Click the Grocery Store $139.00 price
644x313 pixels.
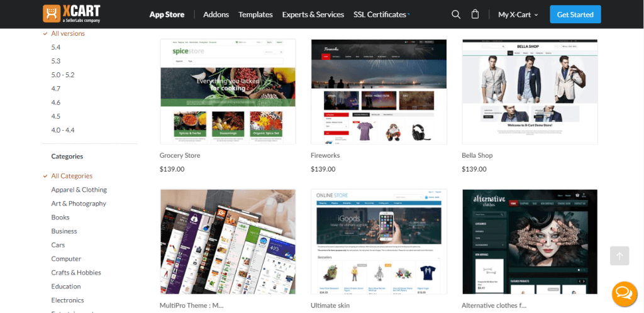[x=172, y=169]
